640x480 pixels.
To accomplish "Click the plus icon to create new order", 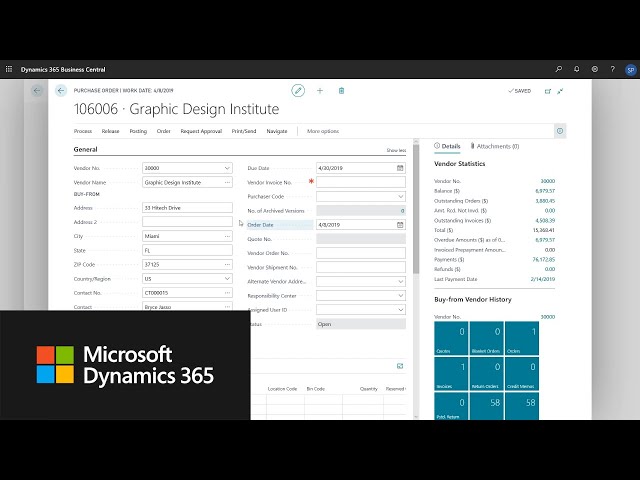I will click(x=320, y=90).
